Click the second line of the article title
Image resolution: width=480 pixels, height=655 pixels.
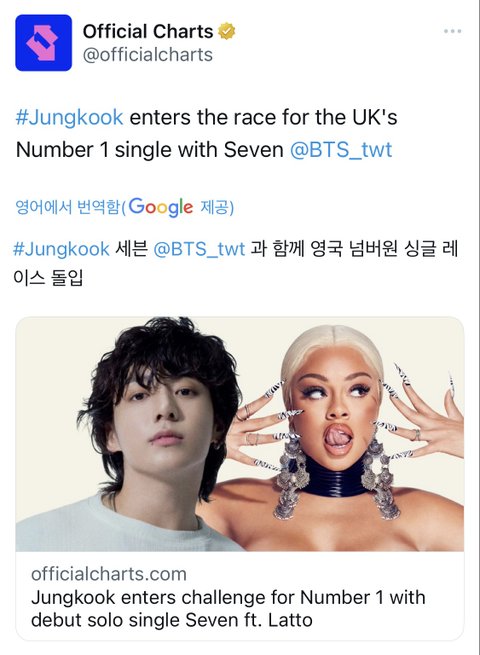click(x=172, y=620)
